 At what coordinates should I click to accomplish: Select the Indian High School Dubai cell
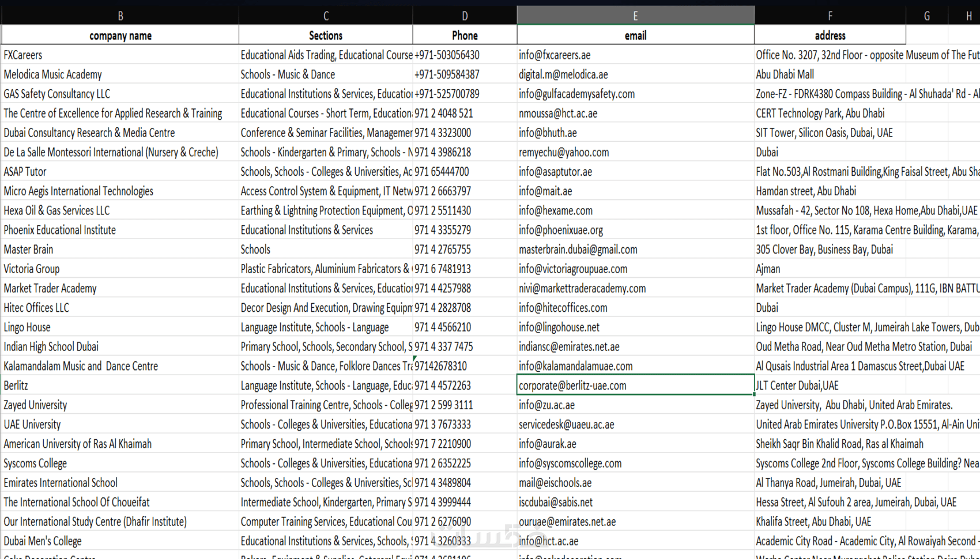[120, 346]
